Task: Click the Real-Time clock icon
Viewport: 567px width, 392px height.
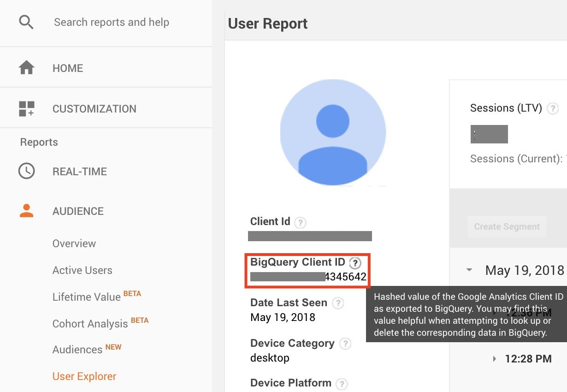Action: (26, 171)
